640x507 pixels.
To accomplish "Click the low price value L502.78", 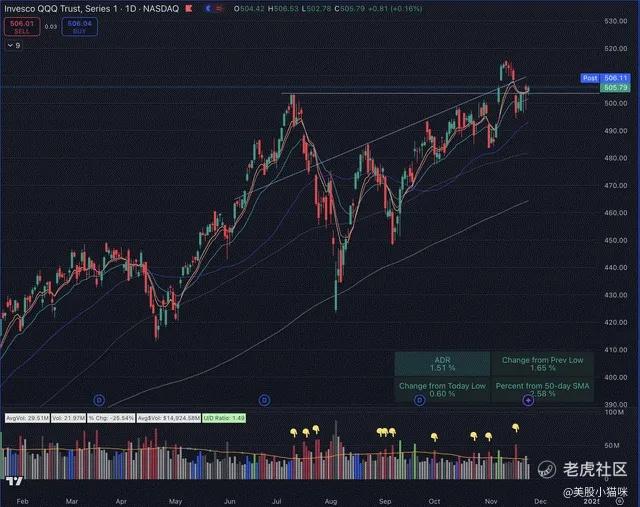I will [x=316, y=9].
